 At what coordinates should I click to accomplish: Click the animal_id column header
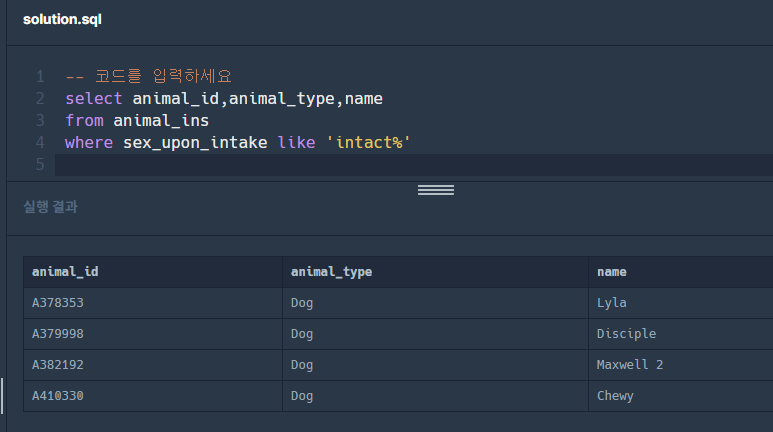pos(65,271)
